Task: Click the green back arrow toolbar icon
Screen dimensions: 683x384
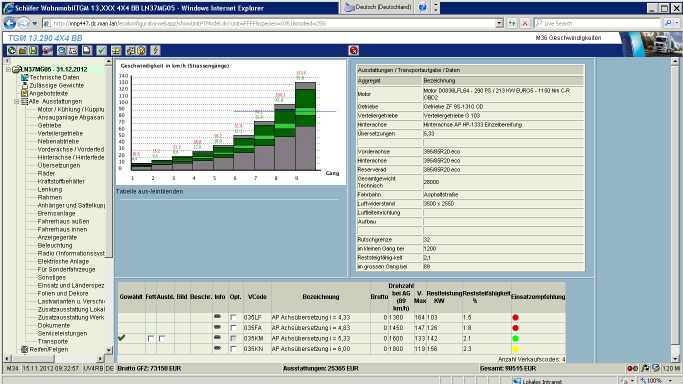Action: [12, 51]
